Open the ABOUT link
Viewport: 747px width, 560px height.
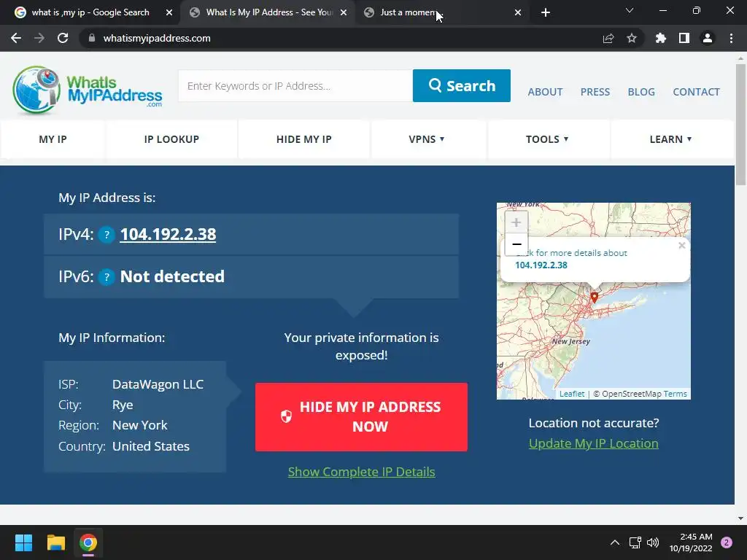[545, 92]
